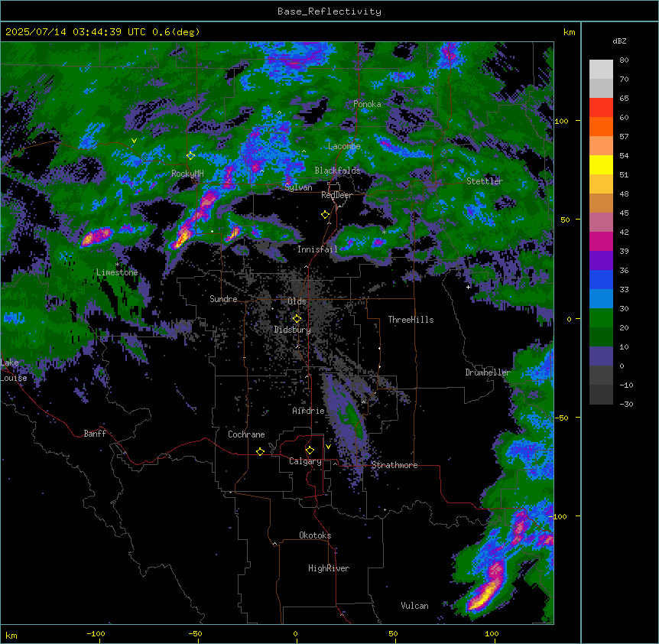Click the Cochrane label

pos(246,434)
